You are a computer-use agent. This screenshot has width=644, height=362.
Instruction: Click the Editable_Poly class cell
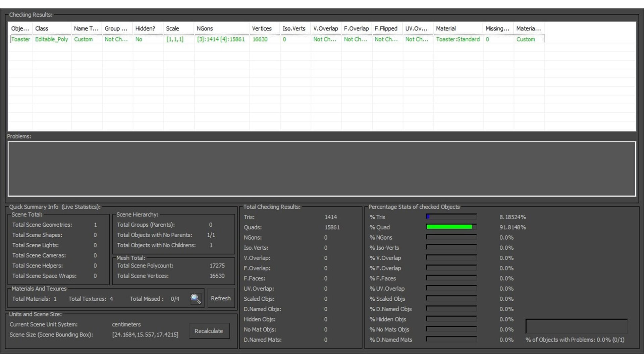pyautogui.click(x=52, y=39)
